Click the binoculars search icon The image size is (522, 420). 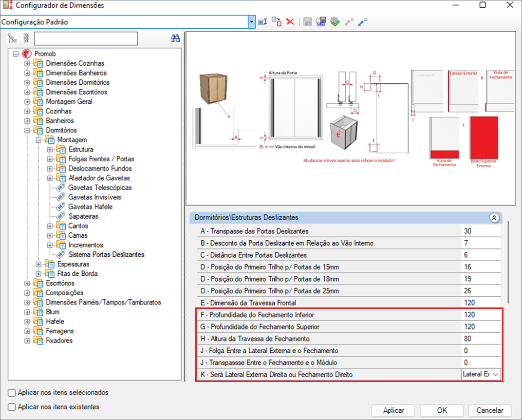click(x=175, y=38)
